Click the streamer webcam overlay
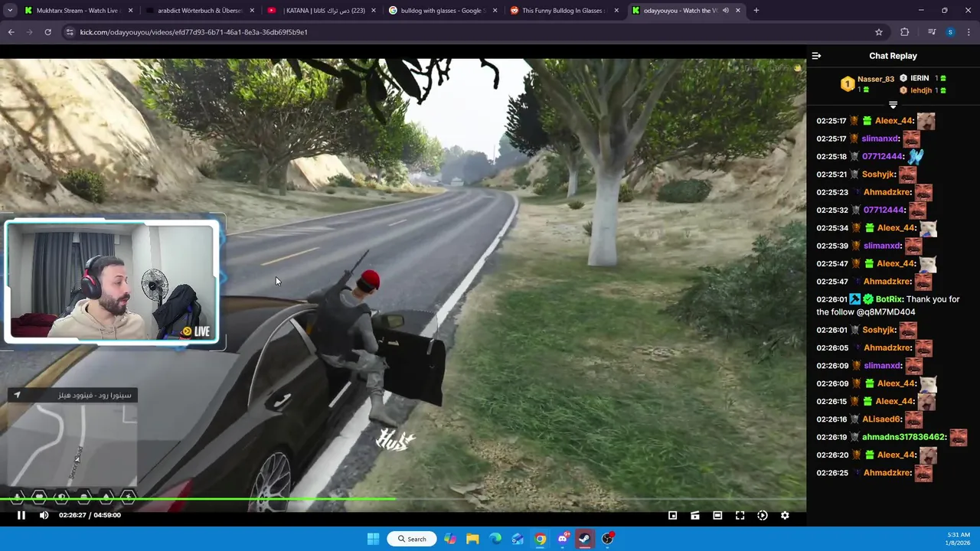This screenshot has height=551, width=980. (112, 282)
